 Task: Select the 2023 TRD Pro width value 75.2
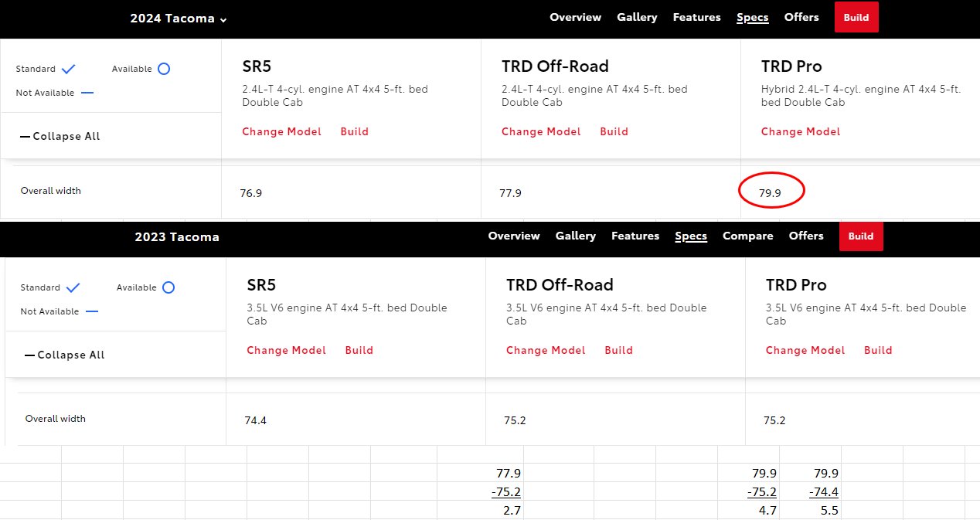[x=774, y=421]
